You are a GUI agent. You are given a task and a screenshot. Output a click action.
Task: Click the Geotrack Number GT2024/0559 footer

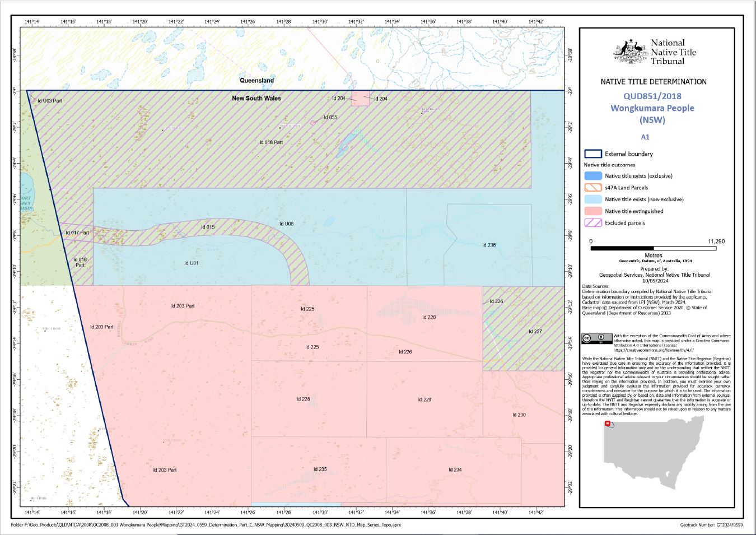[x=711, y=525]
